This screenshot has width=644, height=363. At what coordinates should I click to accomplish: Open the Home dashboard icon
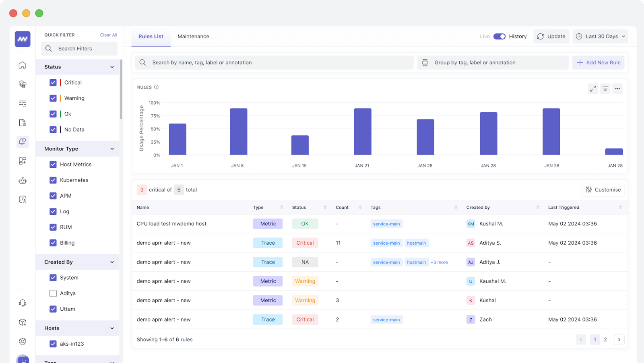click(23, 65)
